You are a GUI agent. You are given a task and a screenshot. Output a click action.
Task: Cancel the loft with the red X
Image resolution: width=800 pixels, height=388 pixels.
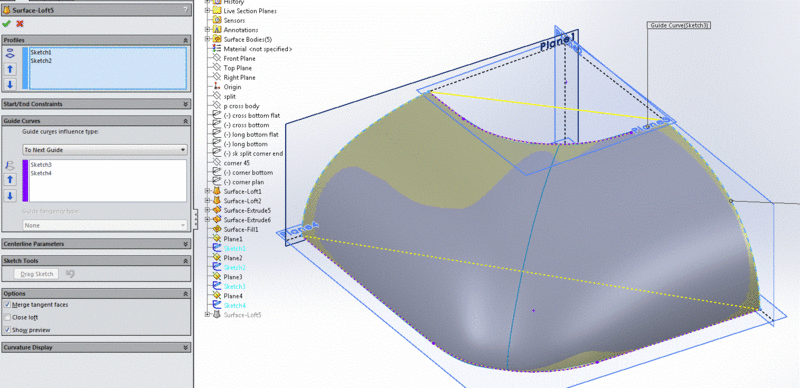tap(20, 23)
